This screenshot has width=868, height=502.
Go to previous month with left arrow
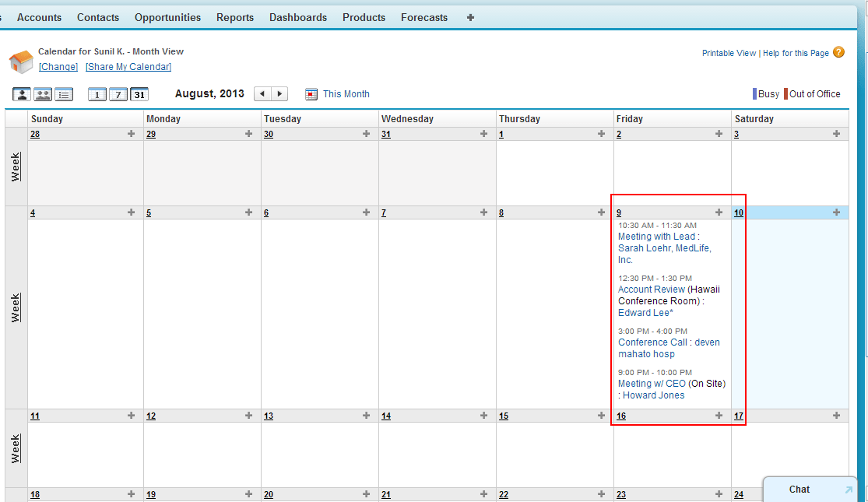coord(262,93)
